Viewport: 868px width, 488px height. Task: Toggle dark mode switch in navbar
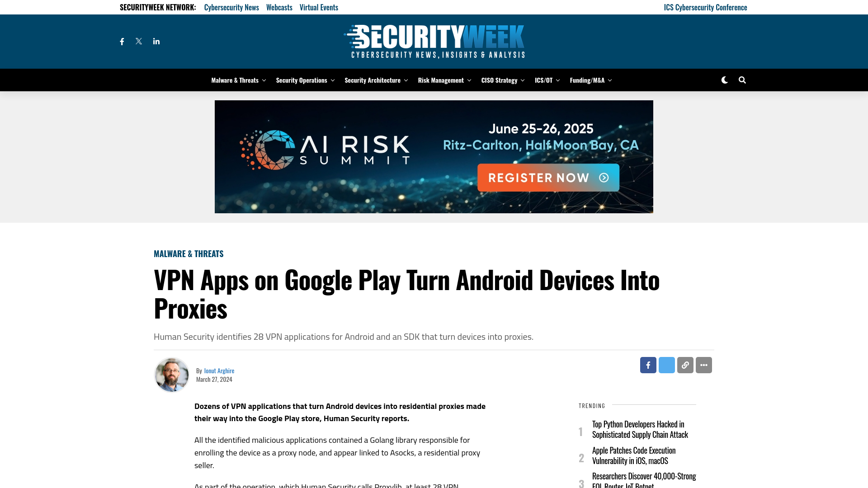click(725, 80)
